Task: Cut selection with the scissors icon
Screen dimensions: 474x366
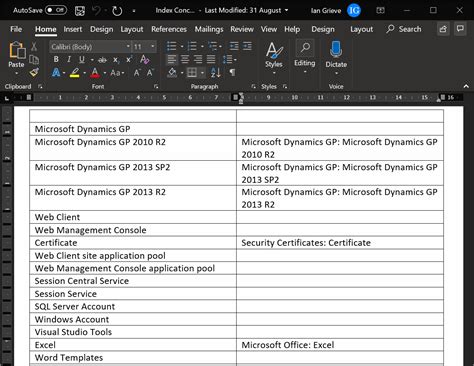Action: (x=34, y=46)
